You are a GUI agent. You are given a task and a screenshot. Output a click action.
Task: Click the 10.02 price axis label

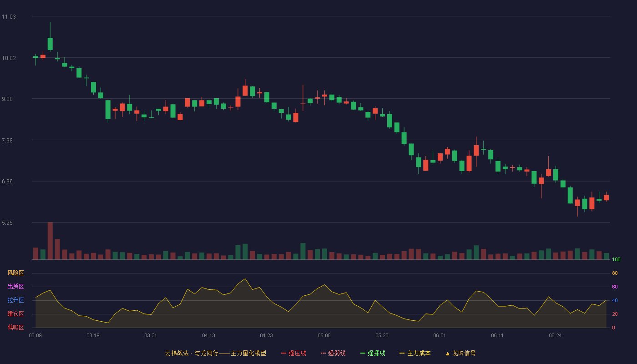coord(9,58)
